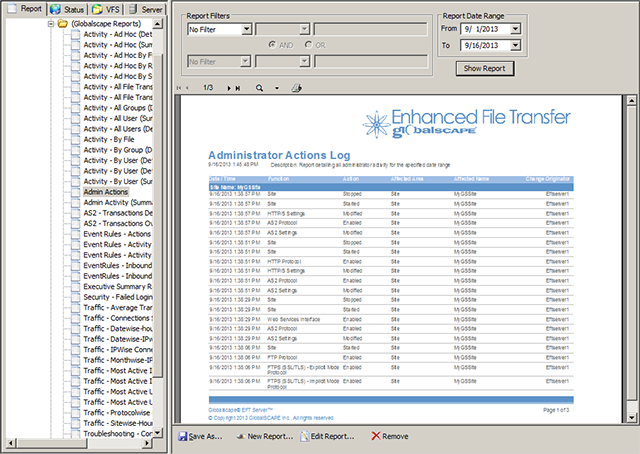
Task: Click the report preview vertical scrollbar thumb
Action: pos(631,252)
